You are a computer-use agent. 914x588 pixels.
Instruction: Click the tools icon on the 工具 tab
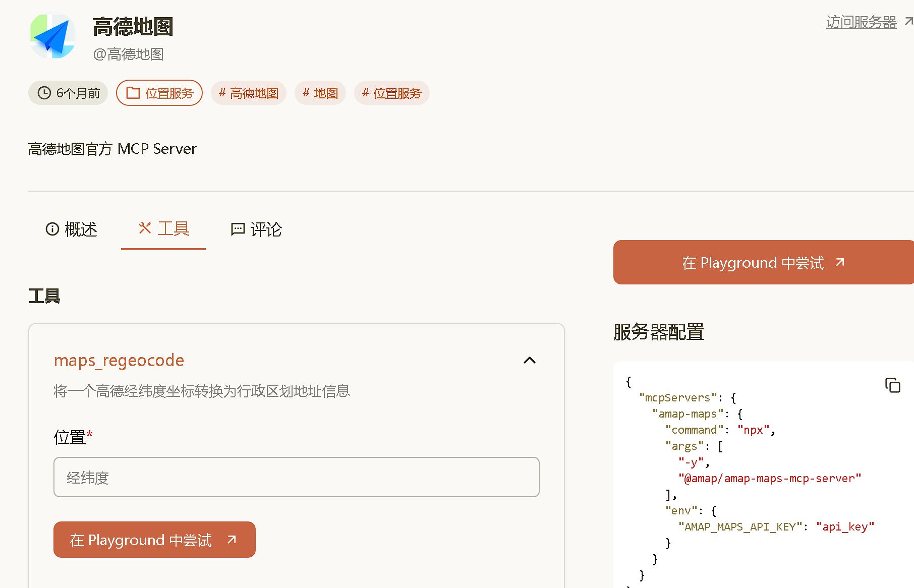click(x=145, y=228)
